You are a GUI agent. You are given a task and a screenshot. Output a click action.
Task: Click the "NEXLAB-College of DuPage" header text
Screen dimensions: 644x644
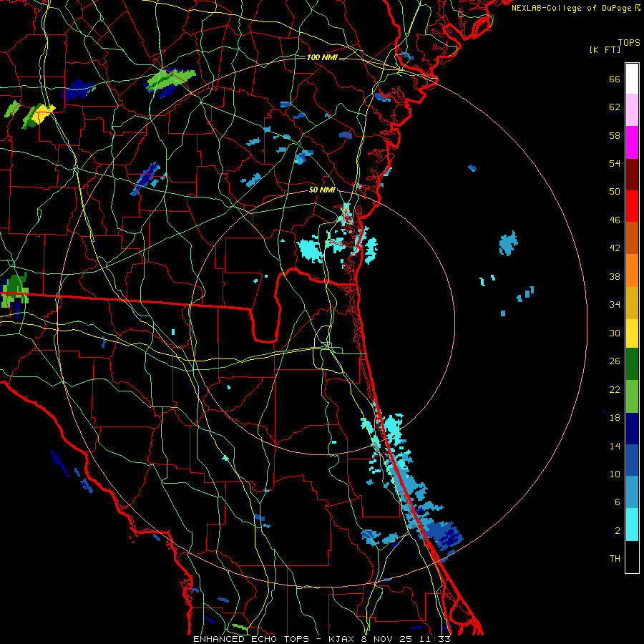click(571, 8)
